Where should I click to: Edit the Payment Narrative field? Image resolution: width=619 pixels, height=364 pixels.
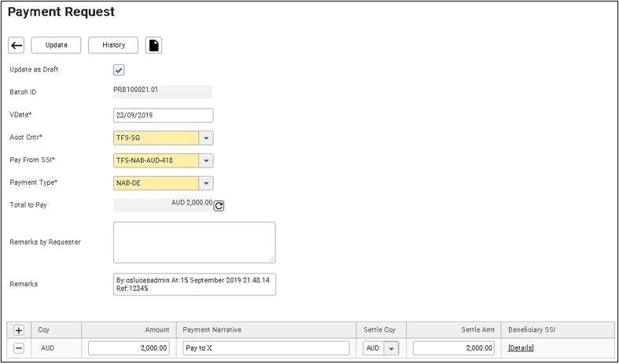tap(266, 348)
